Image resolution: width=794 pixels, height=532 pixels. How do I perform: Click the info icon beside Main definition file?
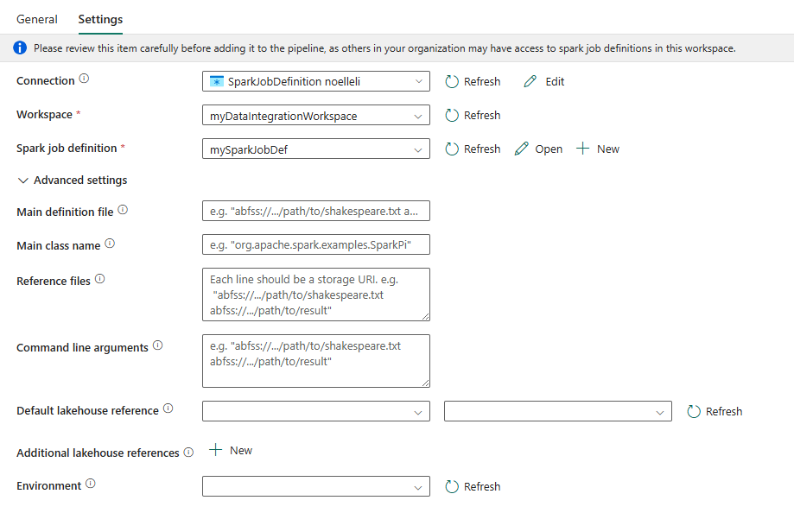(123, 210)
